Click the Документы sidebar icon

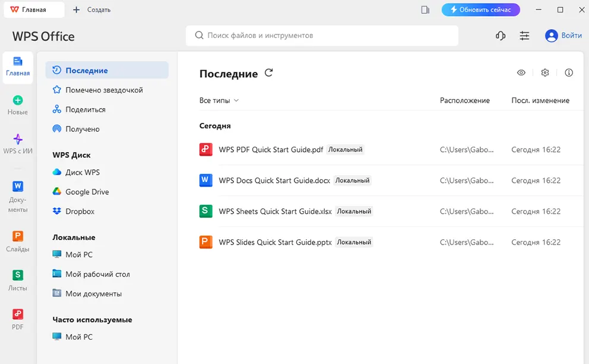pos(18,196)
